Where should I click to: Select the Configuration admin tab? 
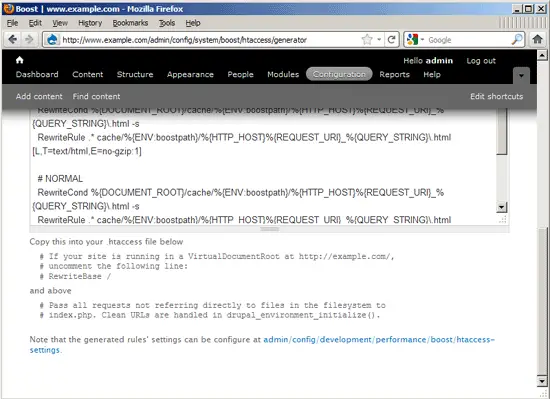(x=339, y=74)
